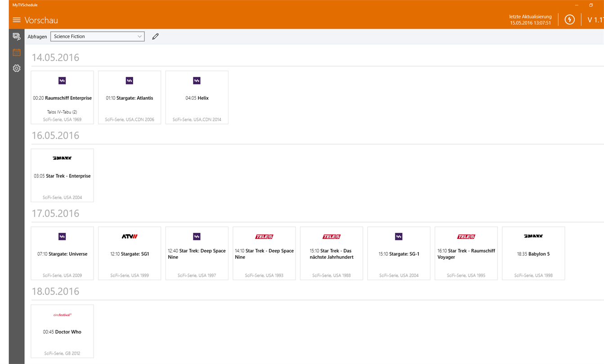Click the Vorschau page title
604x364 pixels.
pyautogui.click(x=41, y=20)
